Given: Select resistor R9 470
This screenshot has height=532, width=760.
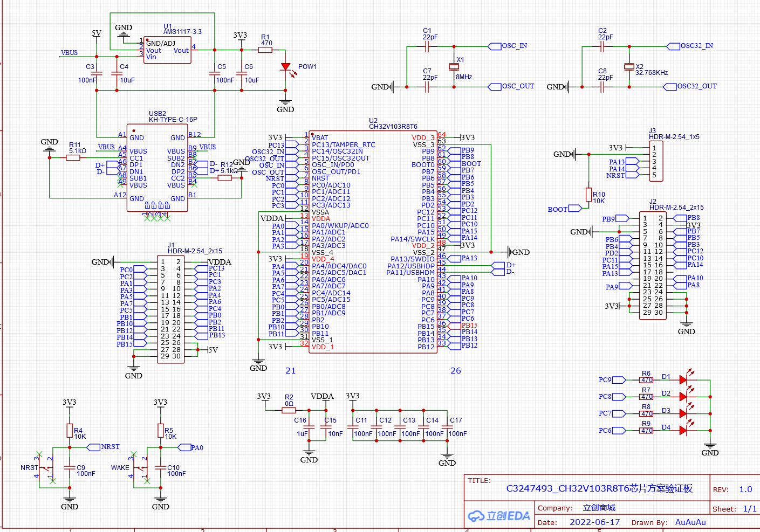Looking at the screenshot, I should pyautogui.click(x=646, y=430).
